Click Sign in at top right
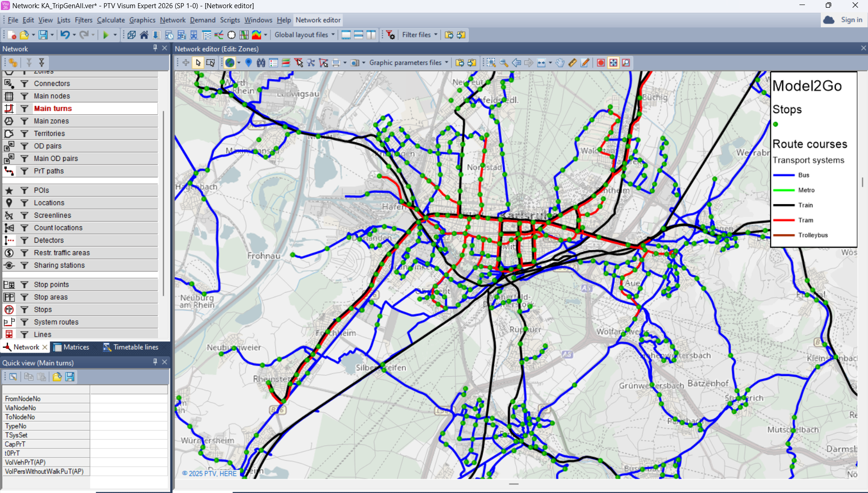 pyautogui.click(x=851, y=20)
